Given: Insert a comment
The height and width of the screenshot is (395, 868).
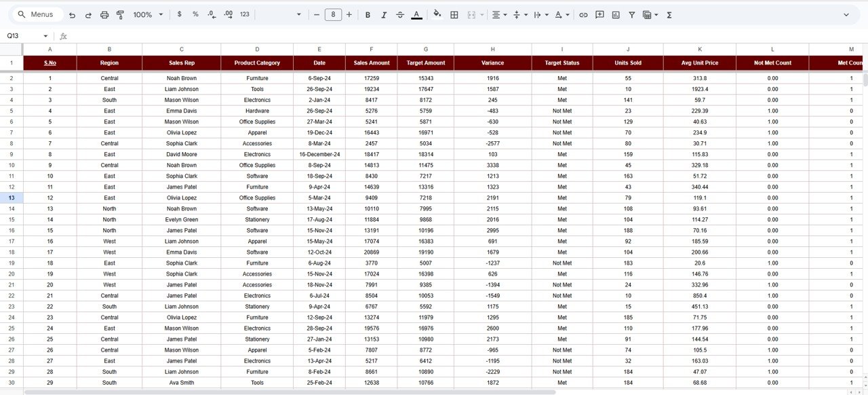Looking at the screenshot, I should pos(599,14).
